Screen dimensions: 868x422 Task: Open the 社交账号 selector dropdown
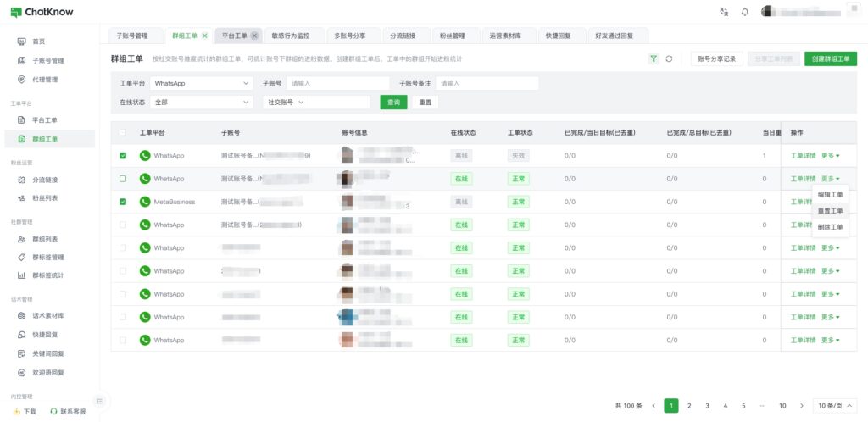coord(286,103)
